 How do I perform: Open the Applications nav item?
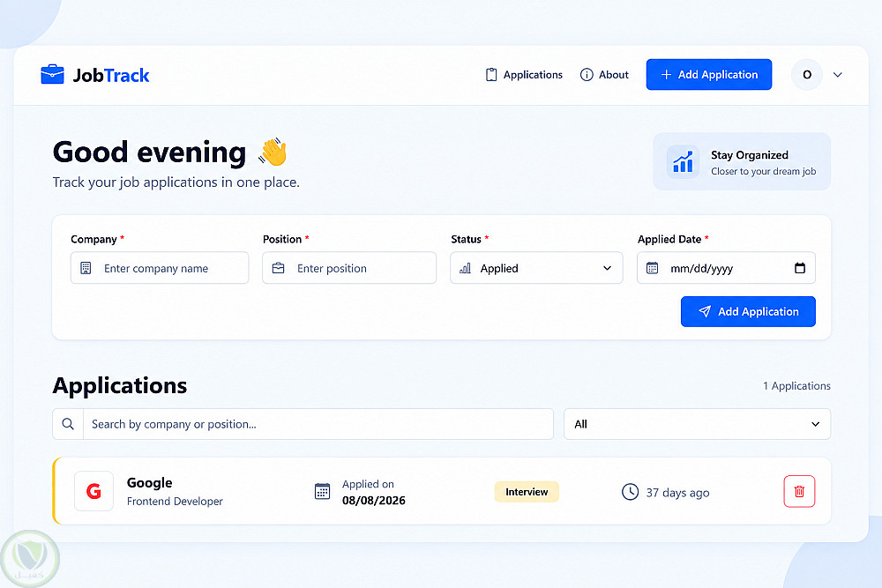524,75
